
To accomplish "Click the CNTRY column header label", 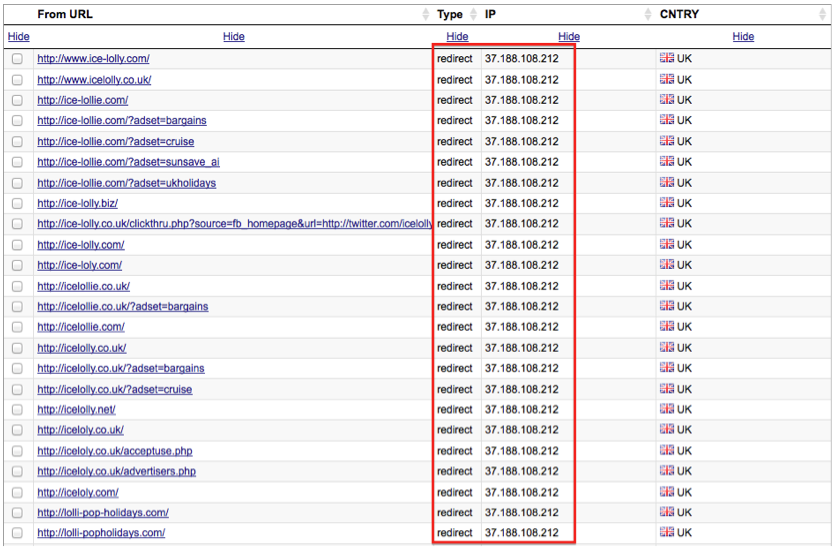I will click(x=679, y=14).
